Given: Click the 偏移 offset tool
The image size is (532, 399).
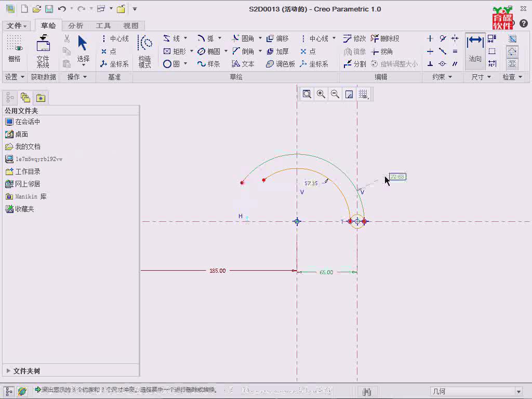Looking at the screenshot, I should (x=277, y=38).
